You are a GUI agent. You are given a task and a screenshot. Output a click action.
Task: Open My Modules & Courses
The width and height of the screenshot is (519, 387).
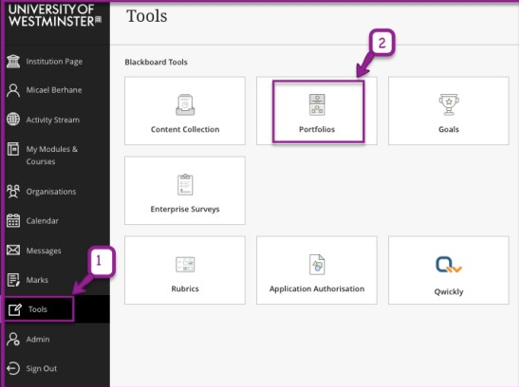click(x=52, y=155)
